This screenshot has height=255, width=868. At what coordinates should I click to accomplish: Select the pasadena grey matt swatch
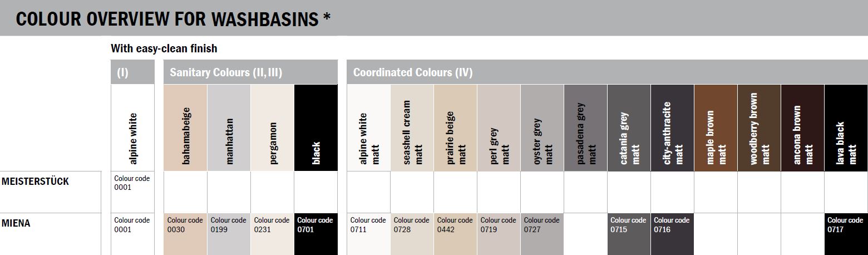(x=585, y=127)
